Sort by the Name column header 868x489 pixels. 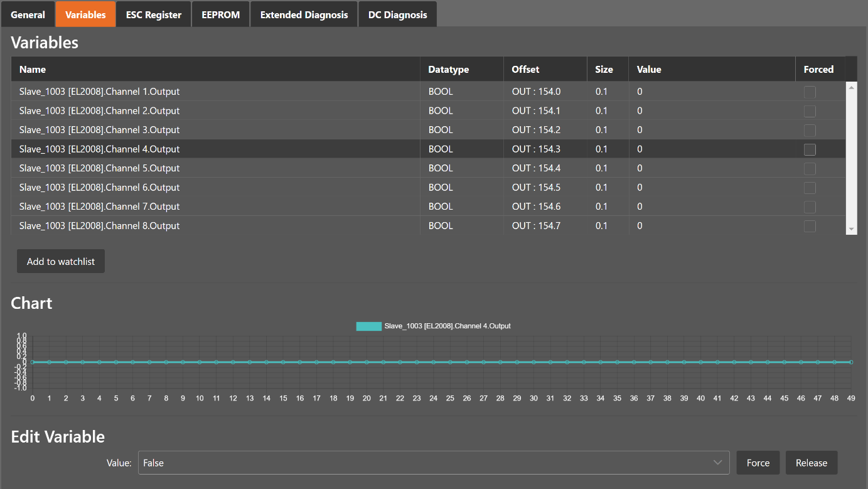coord(33,70)
